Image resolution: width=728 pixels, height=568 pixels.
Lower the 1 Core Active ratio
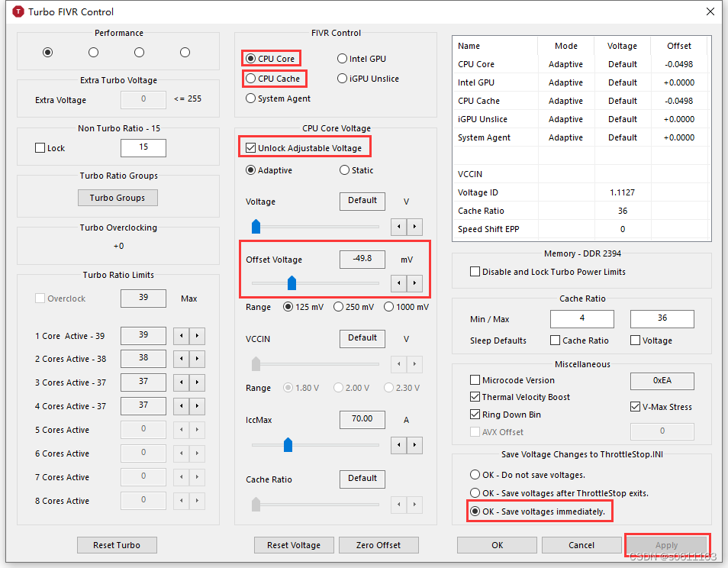182,336
